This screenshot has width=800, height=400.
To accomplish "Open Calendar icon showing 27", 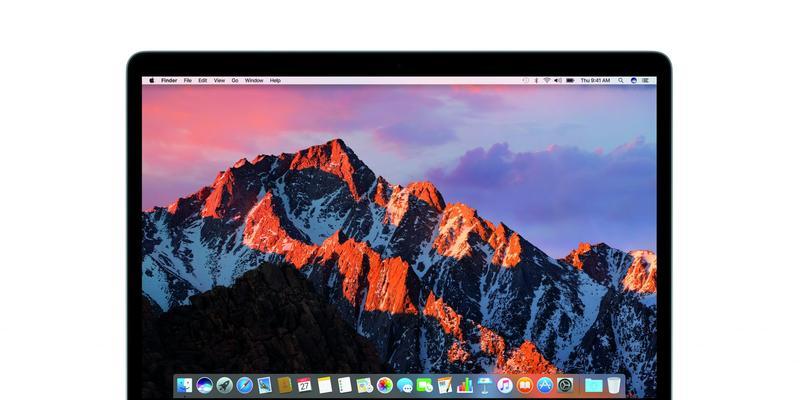I will (x=305, y=385).
